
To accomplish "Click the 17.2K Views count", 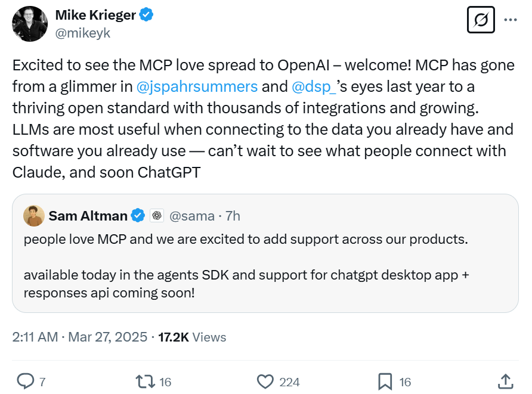I will 192,337.
